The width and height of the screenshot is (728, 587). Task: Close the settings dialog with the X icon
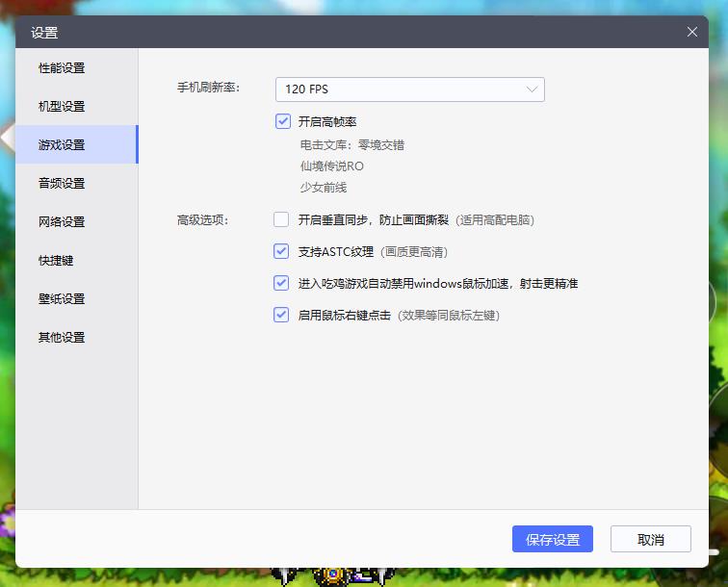(x=692, y=32)
